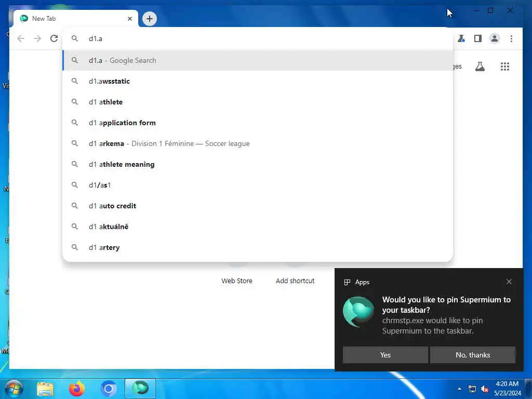Screen dimensions: 532x399
Task: Select the New Tab tab
Action: click(76, 19)
